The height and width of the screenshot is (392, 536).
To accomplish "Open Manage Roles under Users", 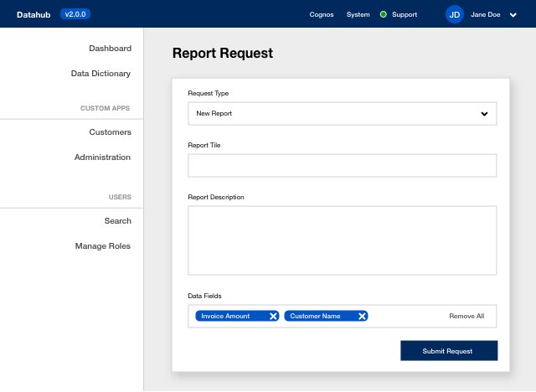I will click(103, 246).
